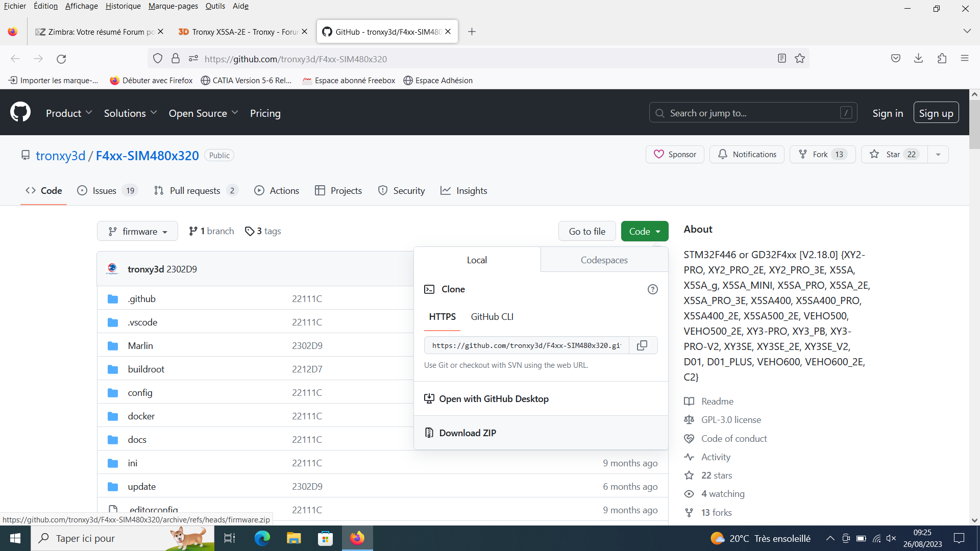Open Windows notification center icon
This screenshot has height=551, width=980.
pos(959,538)
